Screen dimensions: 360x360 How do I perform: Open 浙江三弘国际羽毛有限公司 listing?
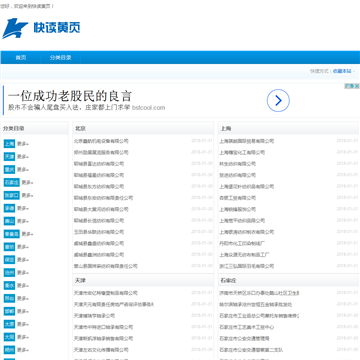tap(247, 266)
